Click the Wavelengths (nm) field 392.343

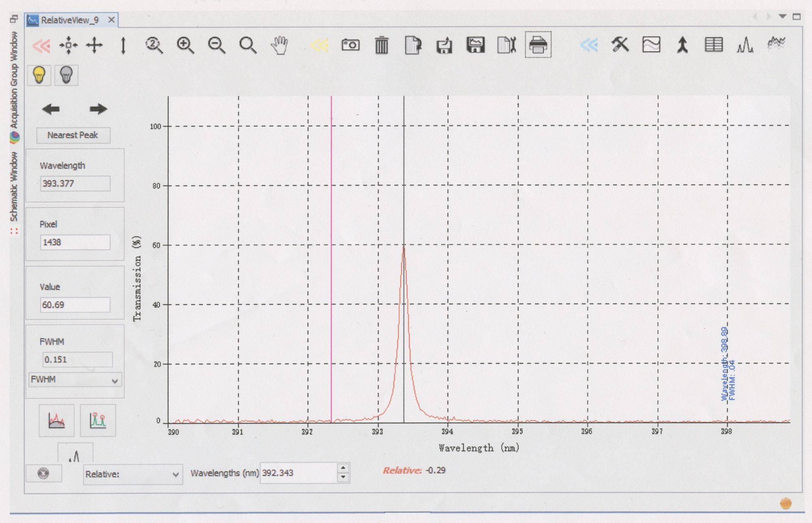point(299,473)
